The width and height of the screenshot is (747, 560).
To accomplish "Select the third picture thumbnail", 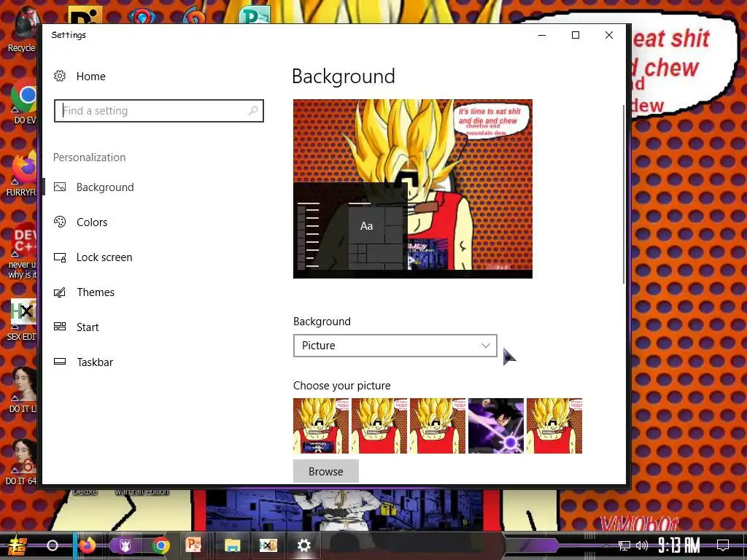I will pyautogui.click(x=438, y=426).
